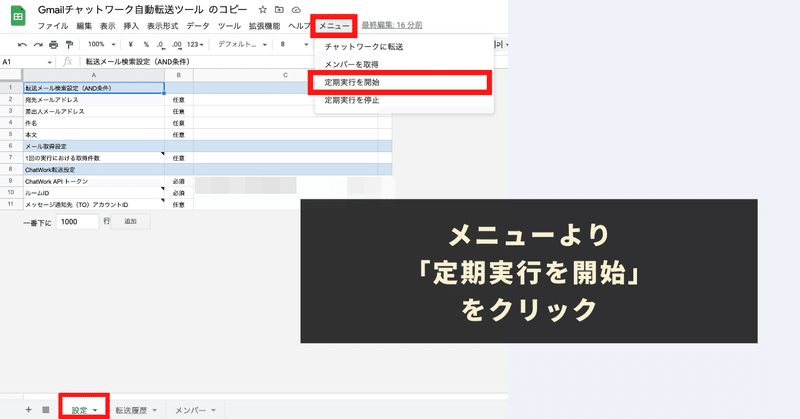Click the redo arrow
The height and width of the screenshot is (419, 800).
coord(38,45)
